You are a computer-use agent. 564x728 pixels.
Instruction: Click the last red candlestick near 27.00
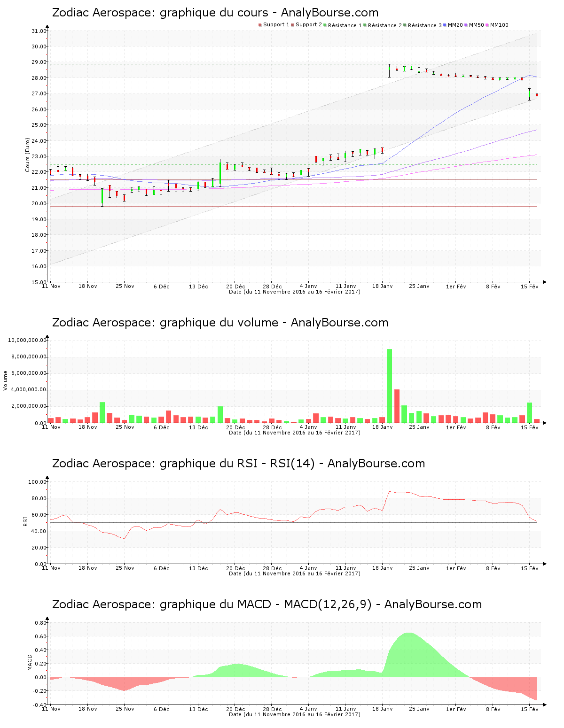coord(537,94)
